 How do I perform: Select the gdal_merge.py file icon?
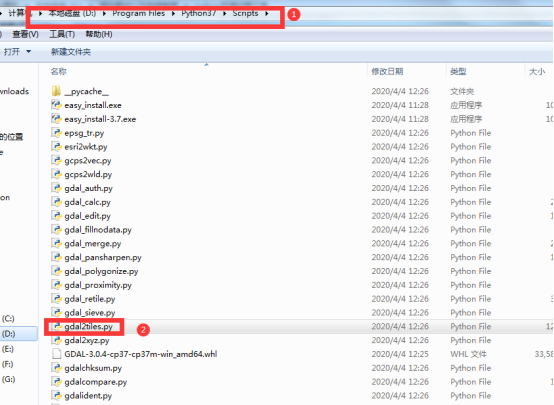click(x=56, y=243)
